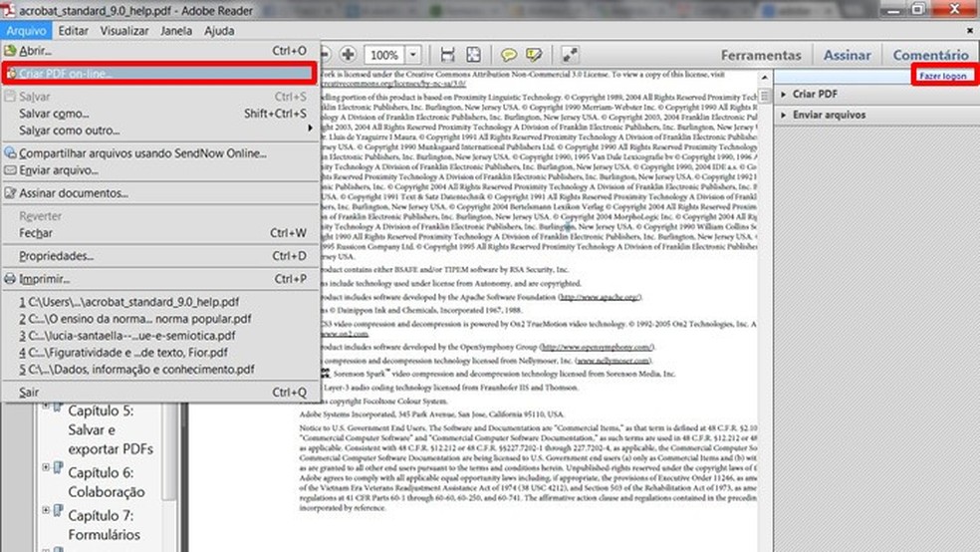Screen dimensions: 980x552
Task: Click the 100% zoom value field
Action: tap(384, 55)
